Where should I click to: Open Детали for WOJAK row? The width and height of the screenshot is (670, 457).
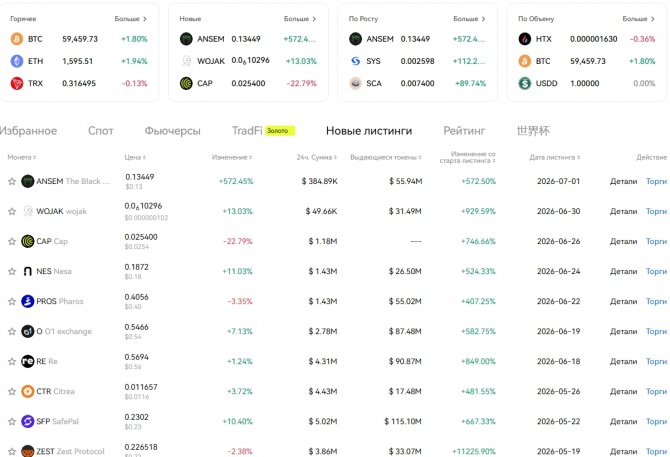click(x=623, y=211)
